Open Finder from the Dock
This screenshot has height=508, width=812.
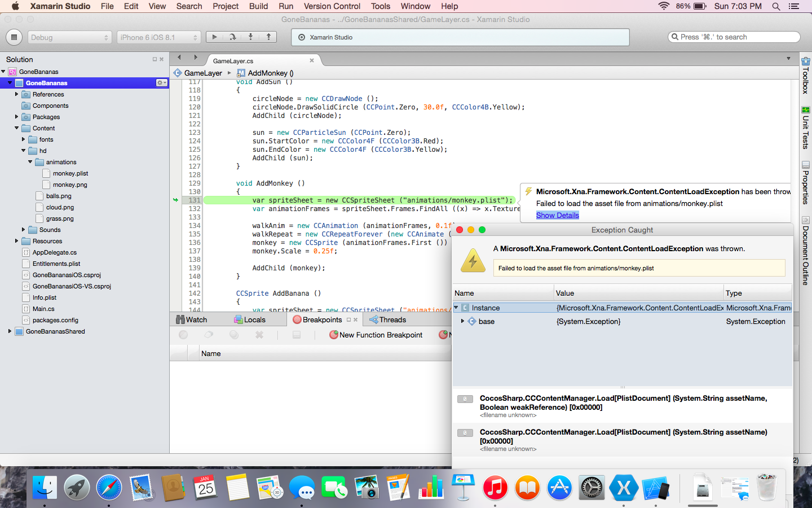(44, 487)
